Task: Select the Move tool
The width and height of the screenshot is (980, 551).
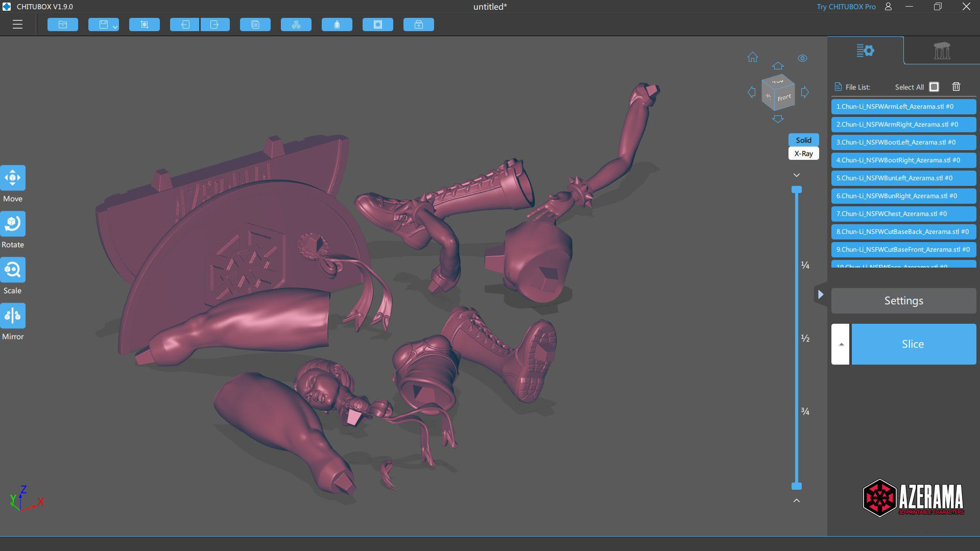Action: [13, 178]
